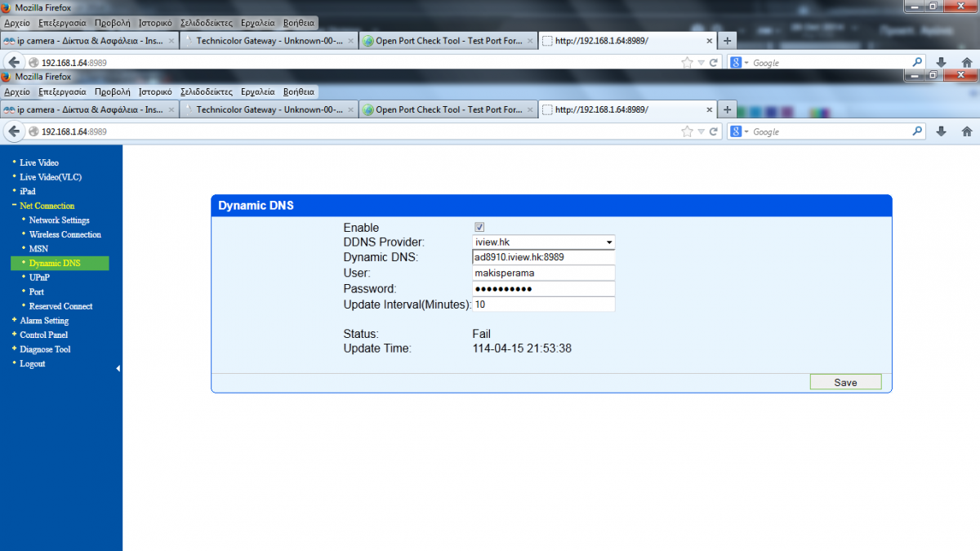Click the Update Interval(Minutes) field
Screen dimensions: 980x551
(544, 304)
